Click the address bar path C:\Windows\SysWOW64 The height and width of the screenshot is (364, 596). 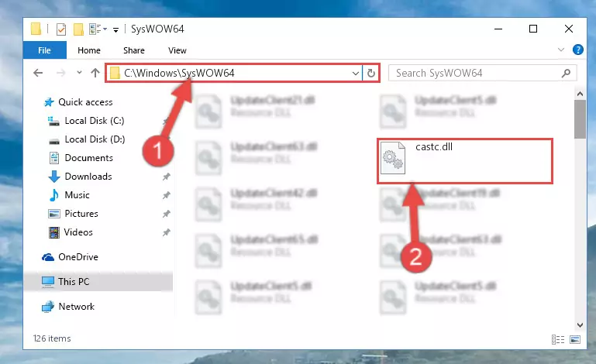[179, 73]
